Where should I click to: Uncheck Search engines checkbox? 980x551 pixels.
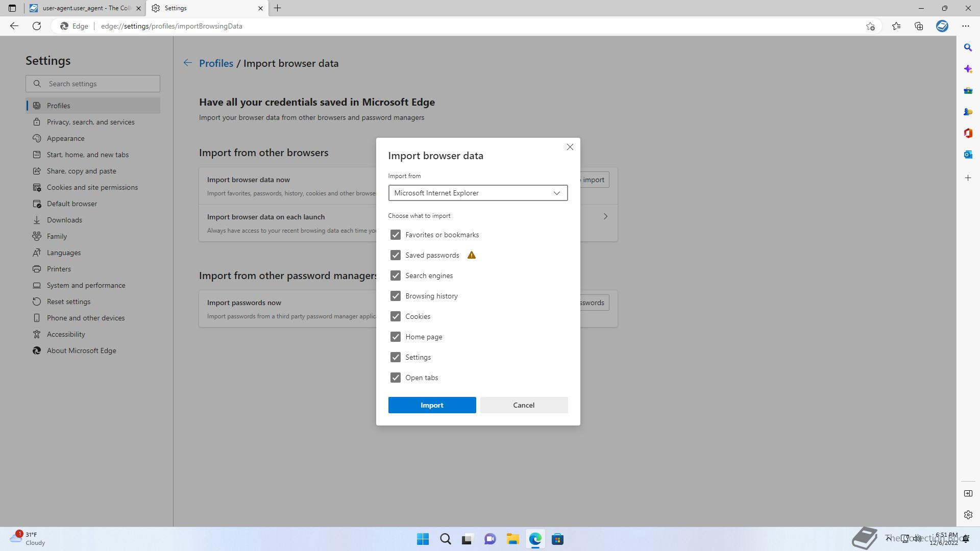[x=396, y=275]
